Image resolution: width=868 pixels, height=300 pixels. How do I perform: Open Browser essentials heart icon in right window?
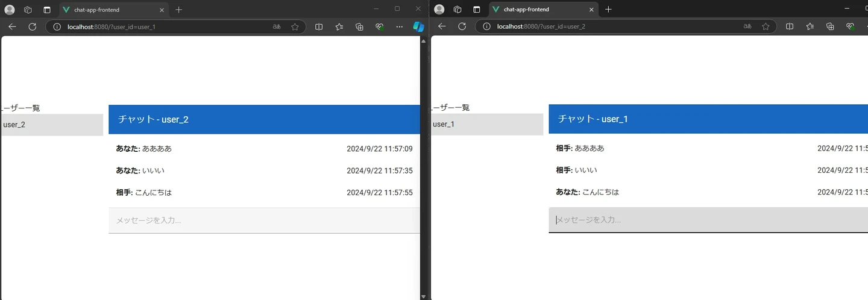(x=851, y=27)
